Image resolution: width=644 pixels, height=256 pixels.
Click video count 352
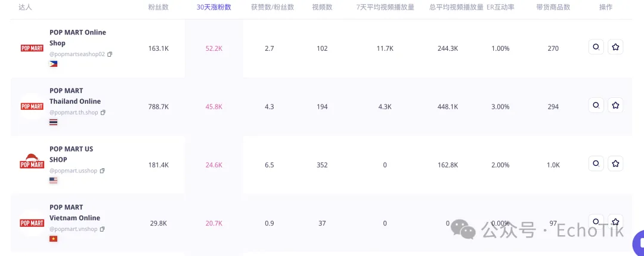pos(323,165)
